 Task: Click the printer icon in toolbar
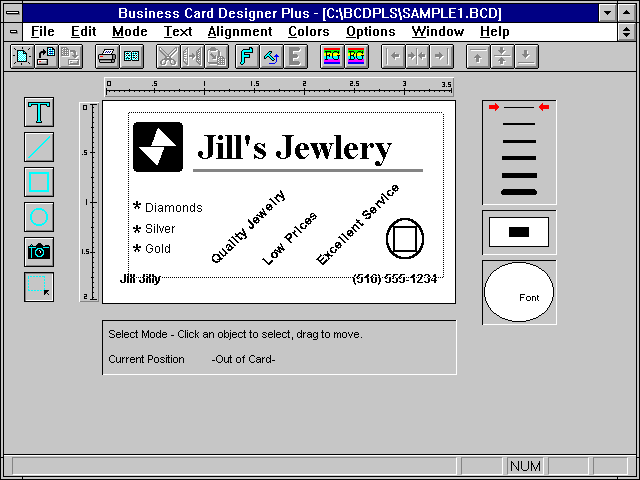[x=107, y=56]
